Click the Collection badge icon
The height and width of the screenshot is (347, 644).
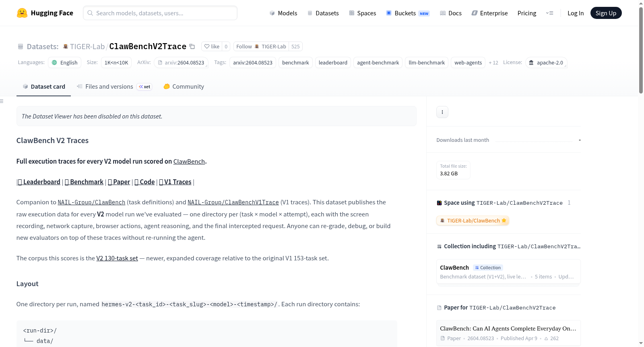tap(477, 268)
